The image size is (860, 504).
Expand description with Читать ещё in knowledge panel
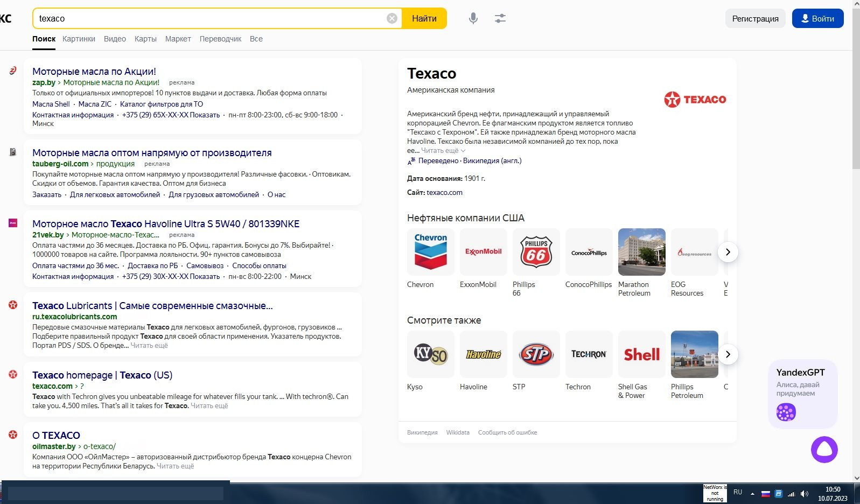coord(443,151)
